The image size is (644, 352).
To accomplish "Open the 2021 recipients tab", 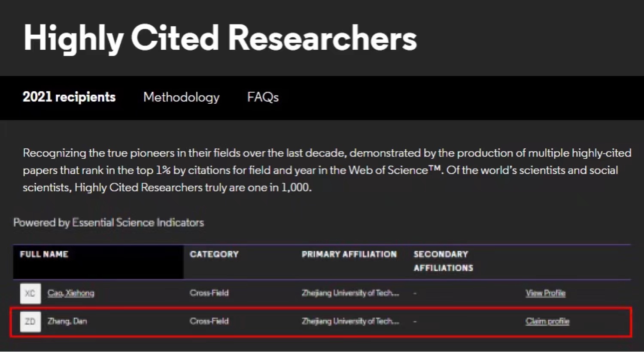I will (69, 97).
